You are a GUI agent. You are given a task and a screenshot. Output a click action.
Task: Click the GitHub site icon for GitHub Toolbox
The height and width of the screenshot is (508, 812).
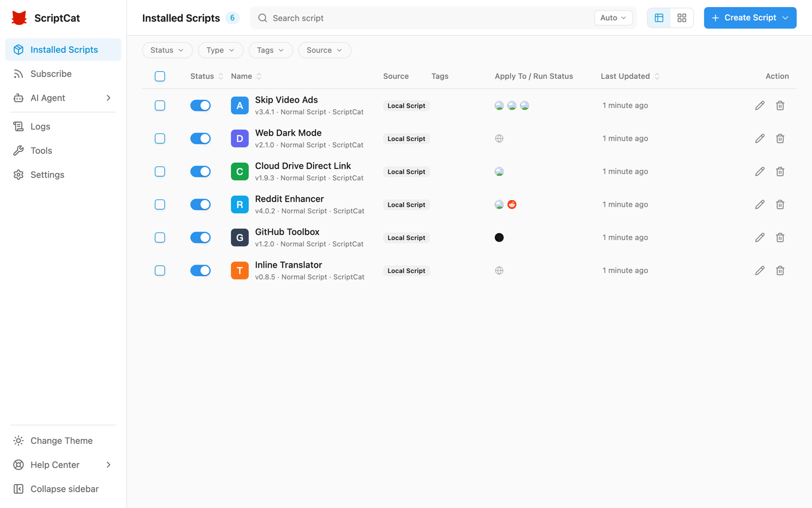tap(499, 238)
